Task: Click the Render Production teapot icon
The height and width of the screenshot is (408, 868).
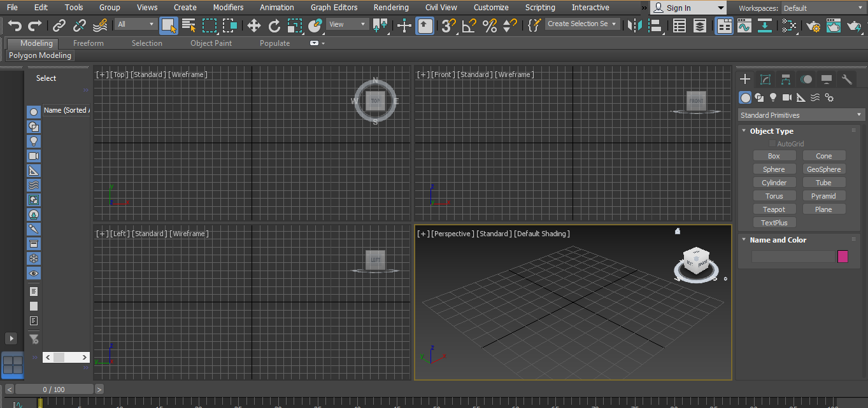Action: (854, 25)
